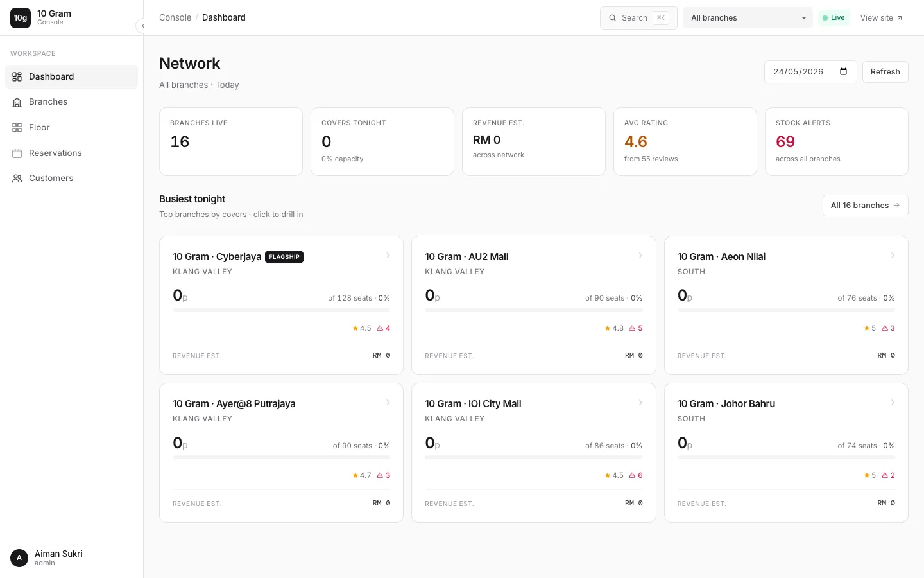Click the AU2 Mall seats capacity bar
This screenshot has height=578, width=924.
[x=534, y=310]
